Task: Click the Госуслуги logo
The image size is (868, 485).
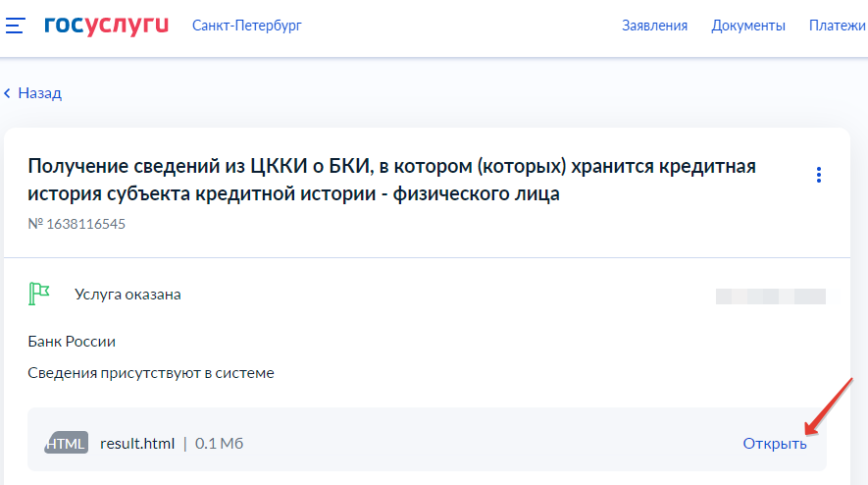Action: click(107, 26)
